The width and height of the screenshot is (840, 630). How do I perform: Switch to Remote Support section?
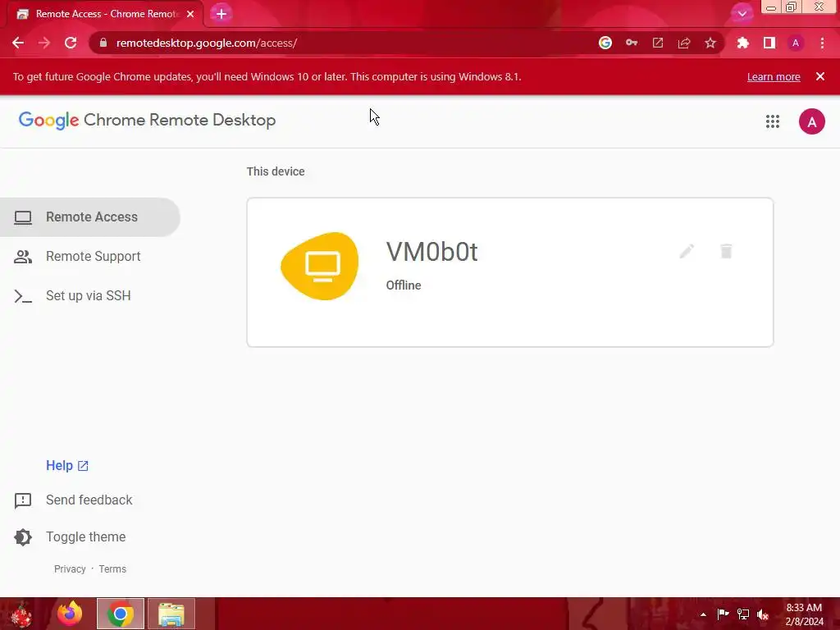[x=90, y=257]
